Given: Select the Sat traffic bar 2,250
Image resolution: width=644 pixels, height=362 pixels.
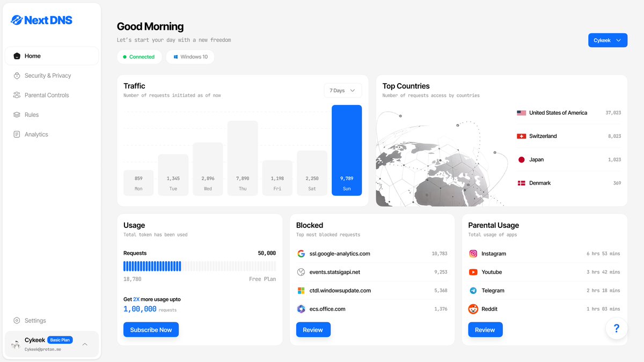Looking at the screenshot, I should point(312,173).
